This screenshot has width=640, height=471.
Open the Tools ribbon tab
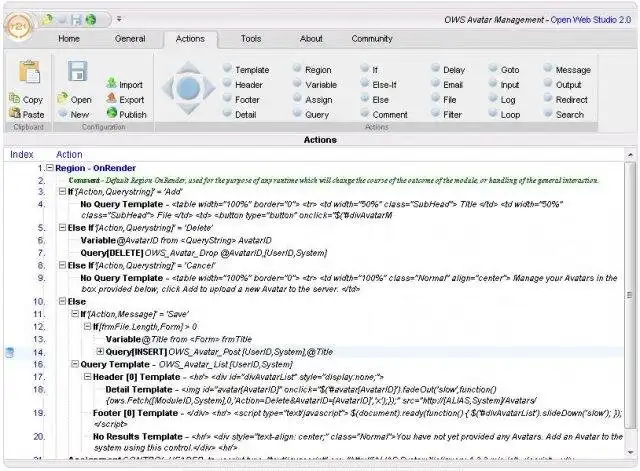251,39
